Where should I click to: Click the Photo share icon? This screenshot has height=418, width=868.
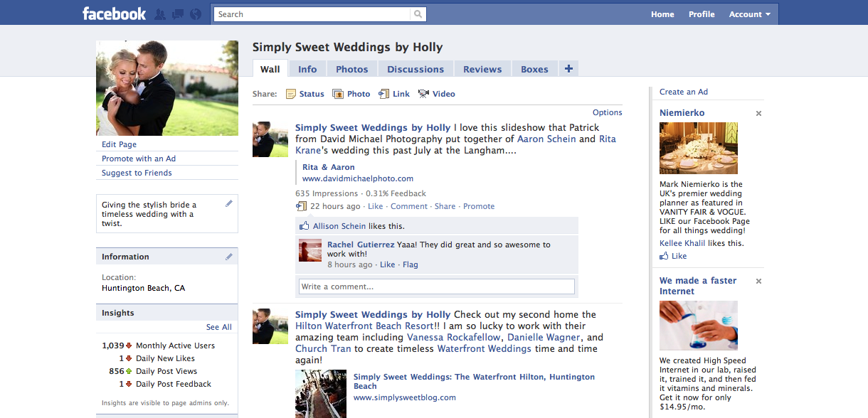click(x=338, y=94)
